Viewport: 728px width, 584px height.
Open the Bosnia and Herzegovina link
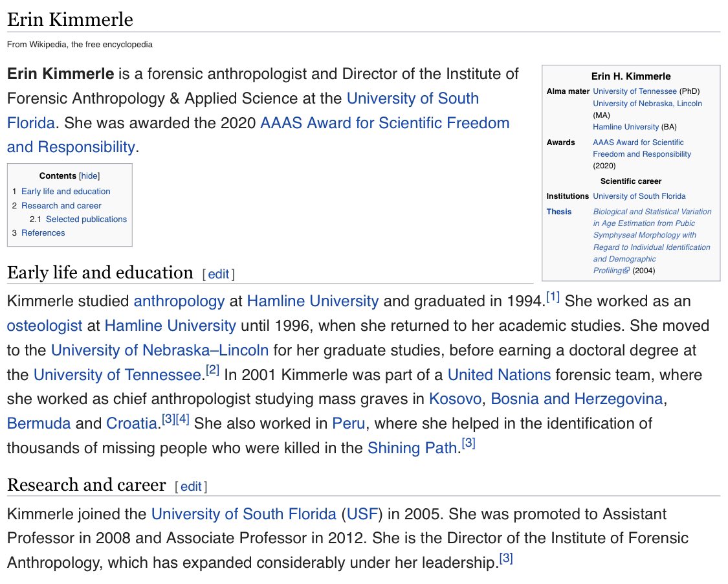tap(577, 399)
